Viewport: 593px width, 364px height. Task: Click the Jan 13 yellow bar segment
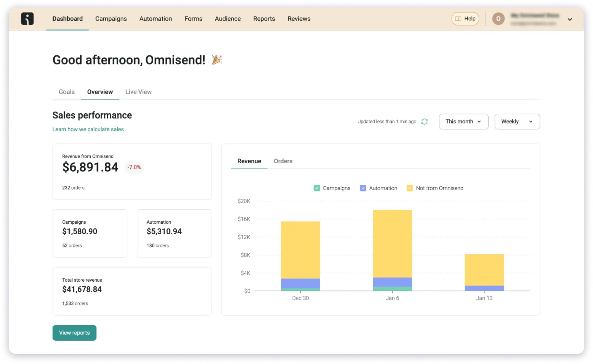point(484,270)
